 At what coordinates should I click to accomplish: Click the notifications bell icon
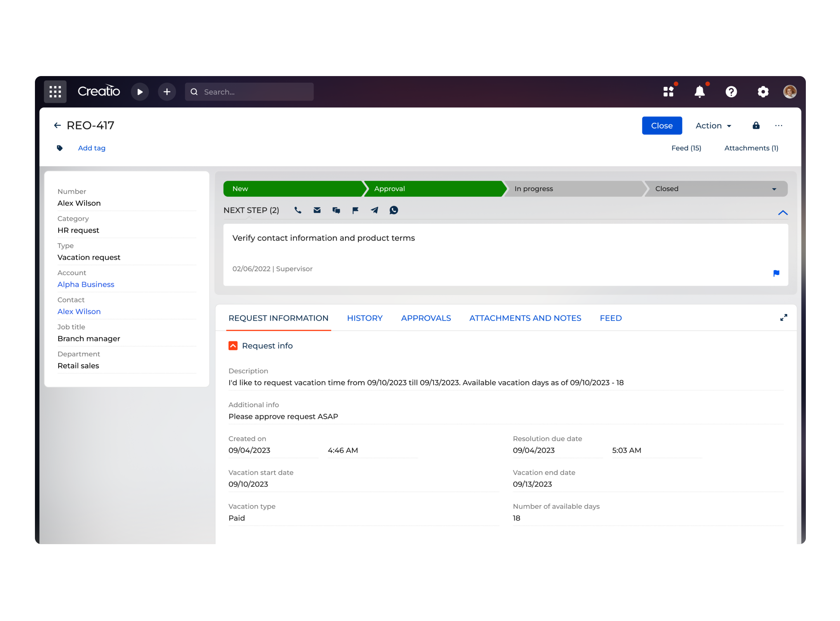pyautogui.click(x=700, y=92)
